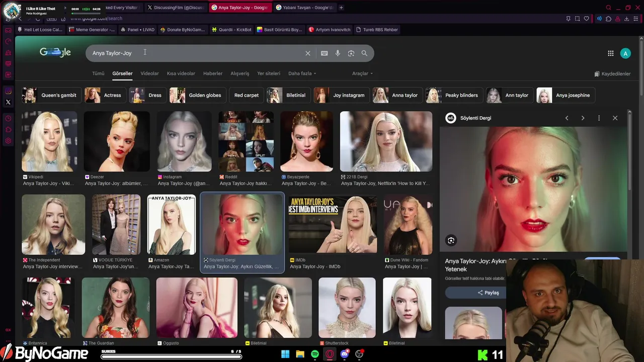Filter images by Peaky blinders chip
Image resolution: width=644 pixels, height=362 pixels.
coord(455,95)
